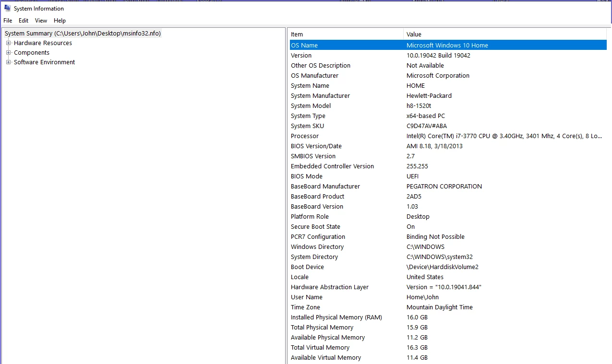Select the Secure Boot State row
The width and height of the screenshot is (612, 364).
[448, 226]
